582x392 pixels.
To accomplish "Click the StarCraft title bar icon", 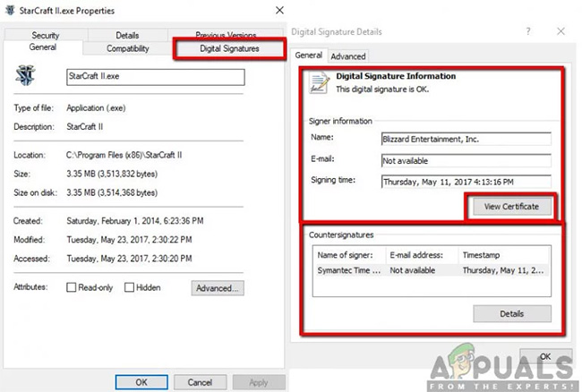I will tap(11, 10).
